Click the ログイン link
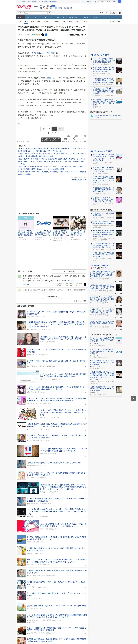This screenshot has width=138, height=644. [x=42, y=8]
